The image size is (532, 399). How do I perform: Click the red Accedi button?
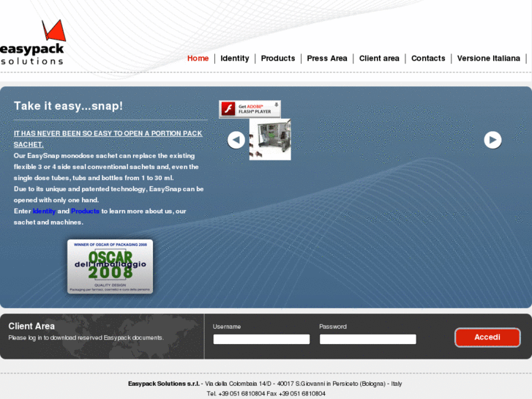487,338
